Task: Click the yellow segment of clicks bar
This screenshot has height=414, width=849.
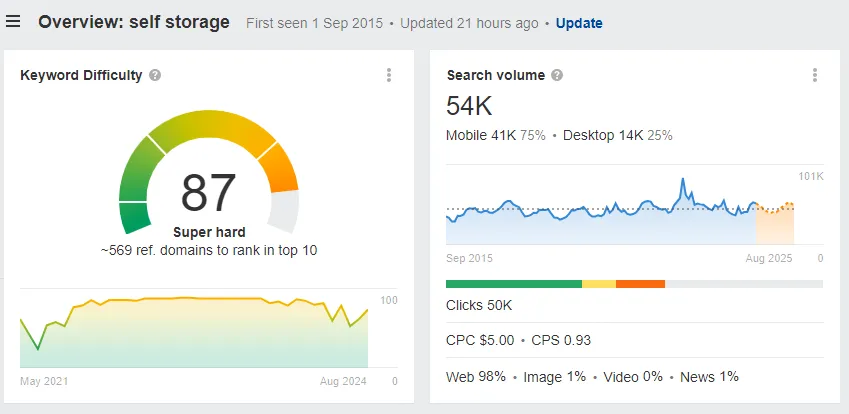Action: 599,284
